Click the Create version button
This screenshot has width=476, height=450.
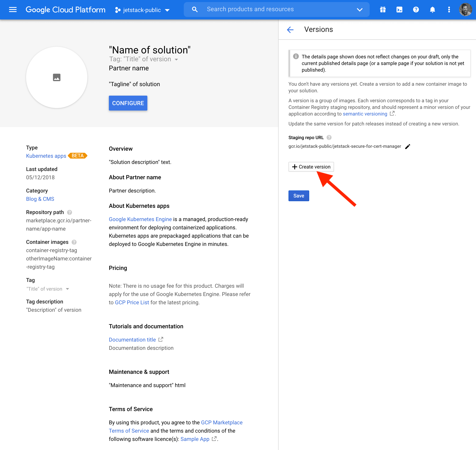pos(311,167)
